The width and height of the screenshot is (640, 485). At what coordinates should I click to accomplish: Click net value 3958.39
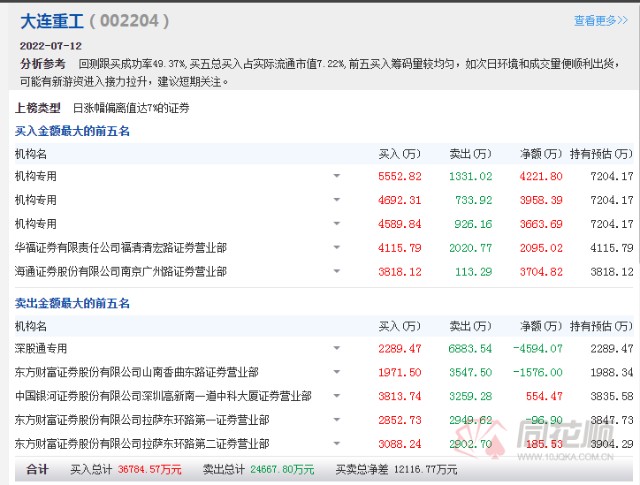(x=541, y=200)
